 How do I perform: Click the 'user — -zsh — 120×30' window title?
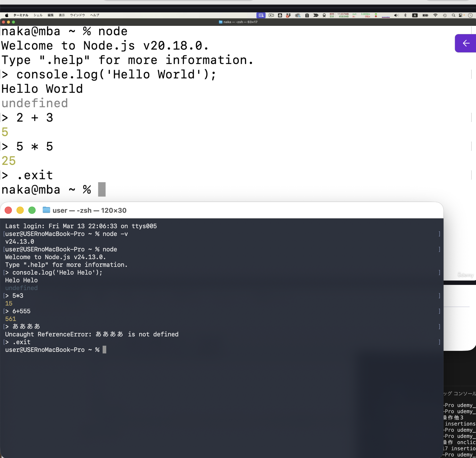(89, 210)
